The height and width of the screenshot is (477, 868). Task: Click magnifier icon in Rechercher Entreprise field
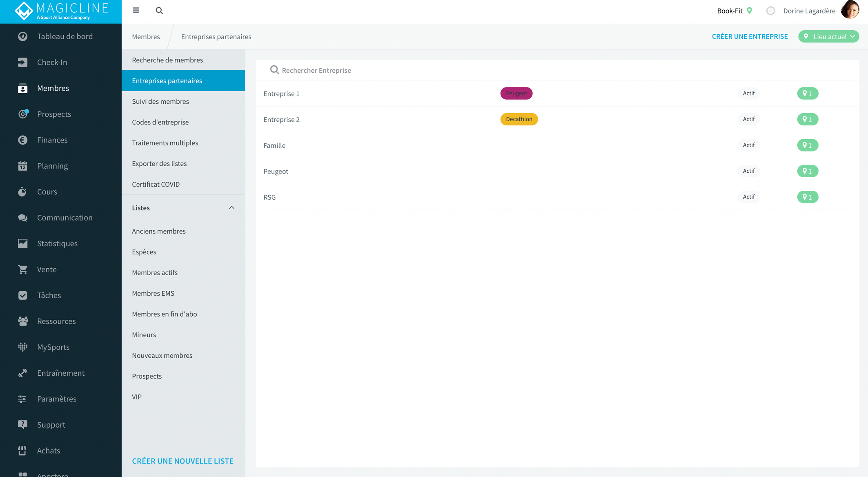[x=274, y=70]
